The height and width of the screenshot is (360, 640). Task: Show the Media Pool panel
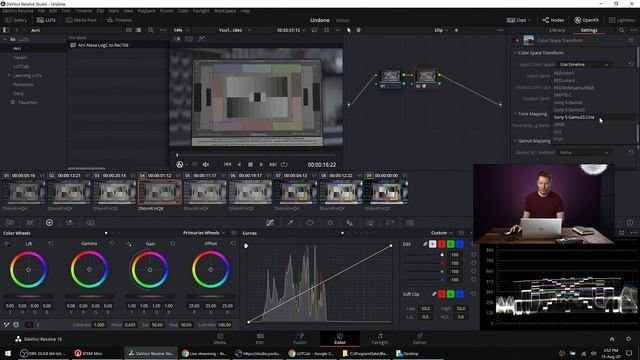click(x=81, y=20)
